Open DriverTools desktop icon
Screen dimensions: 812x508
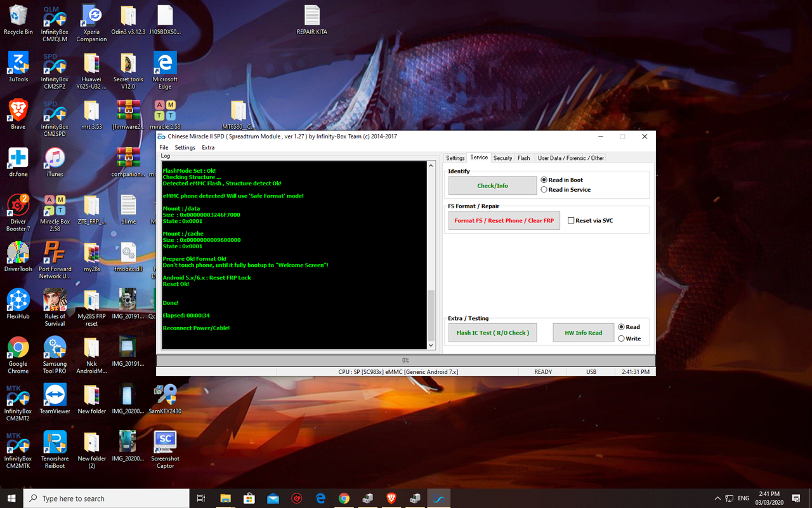18,257
